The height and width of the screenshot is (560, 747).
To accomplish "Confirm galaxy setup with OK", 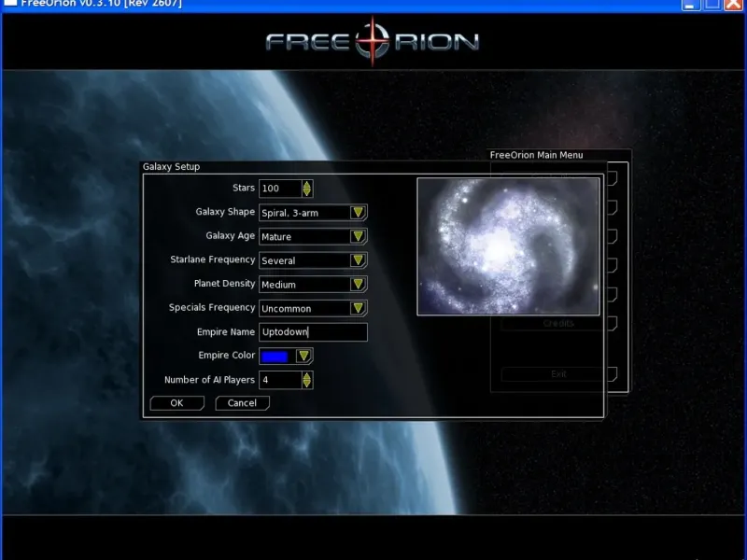I will pos(176,403).
